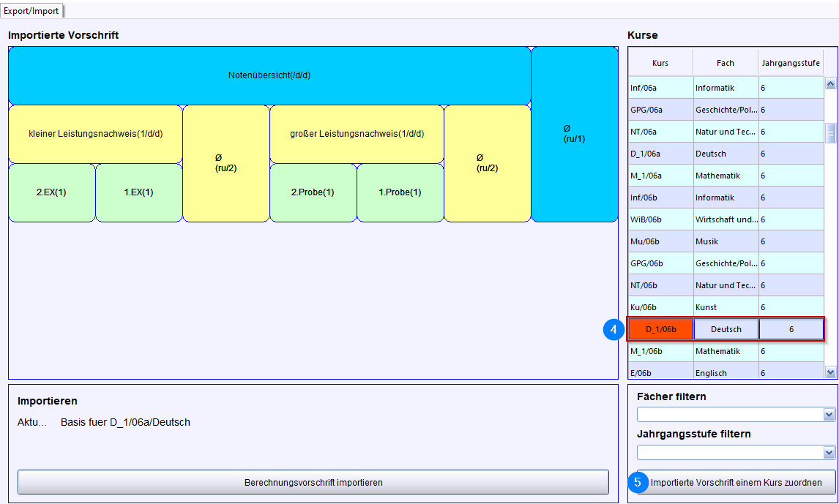Select the M_1/06b course row
839x504 pixels.
tap(726, 351)
